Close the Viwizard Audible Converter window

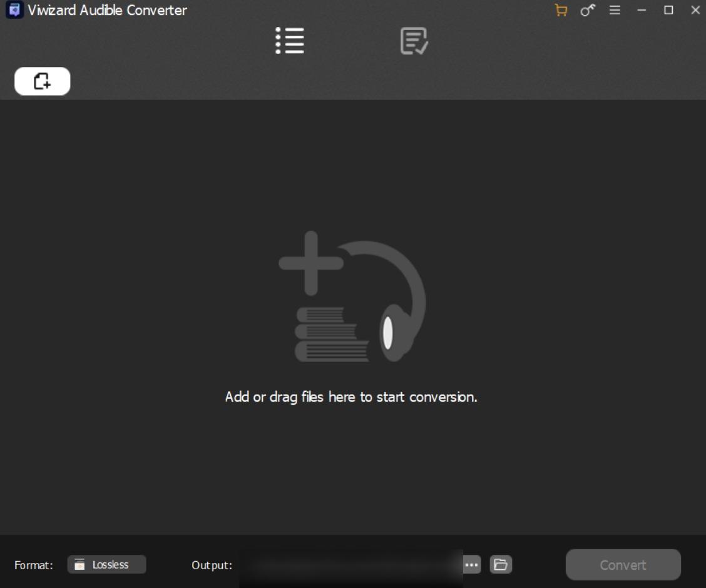[695, 10]
